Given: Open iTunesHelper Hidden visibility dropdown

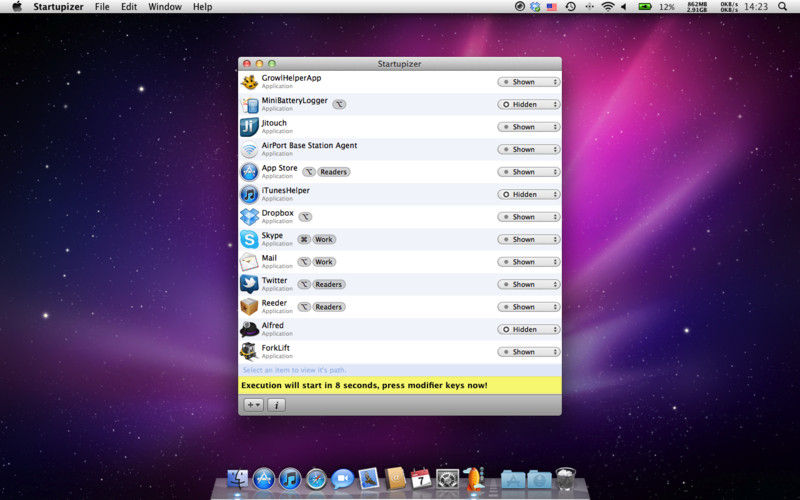Looking at the screenshot, I should [529, 194].
